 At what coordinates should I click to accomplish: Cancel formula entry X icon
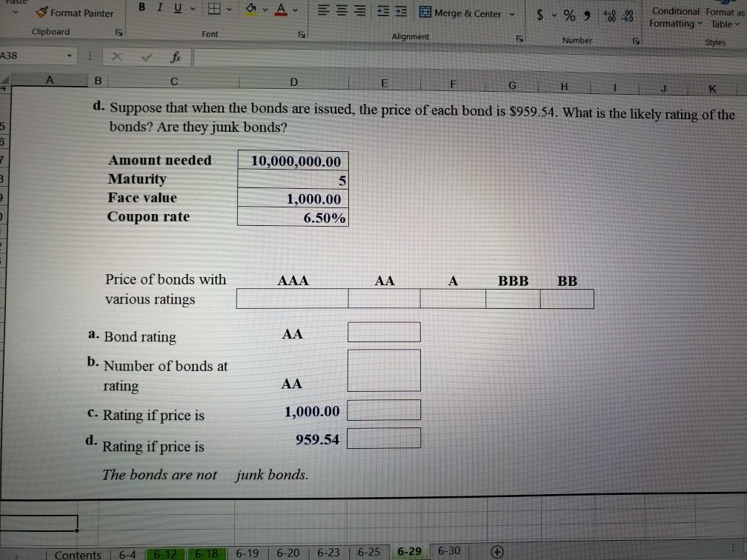[117, 57]
